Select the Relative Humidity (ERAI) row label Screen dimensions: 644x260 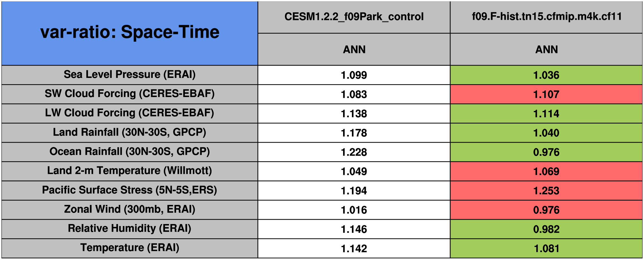[x=130, y=229]
